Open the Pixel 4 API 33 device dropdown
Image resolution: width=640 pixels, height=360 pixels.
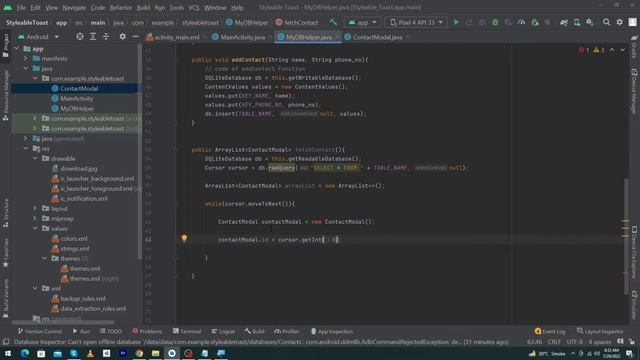coord(416,22)
